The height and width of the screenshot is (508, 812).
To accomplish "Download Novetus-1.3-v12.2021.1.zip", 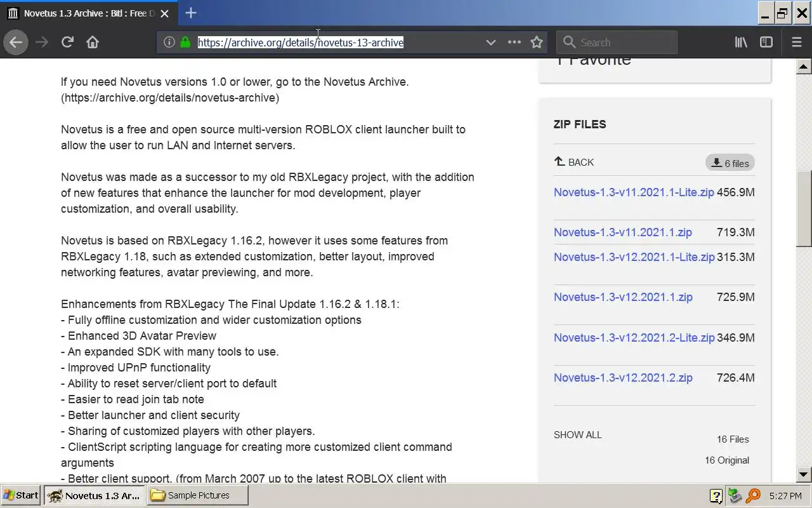I will tap(623, 297).
